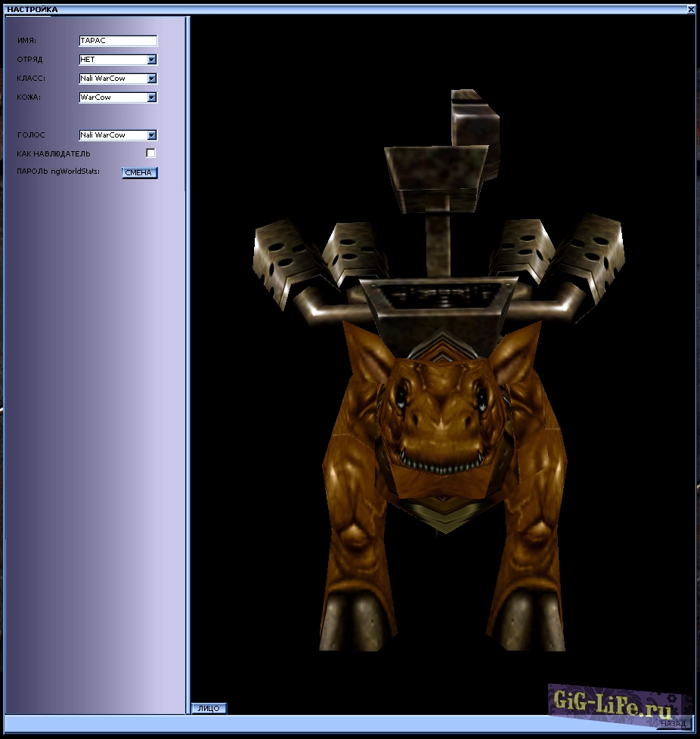Click the КАК НАБЛЮДАТЕЛЬ label text

(54, 154)
